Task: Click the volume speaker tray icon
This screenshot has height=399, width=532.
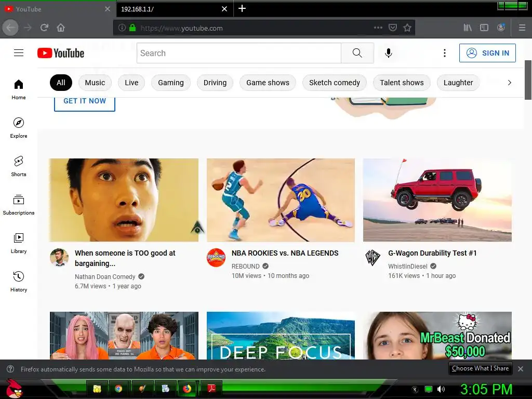Action: tap(441, 389)
